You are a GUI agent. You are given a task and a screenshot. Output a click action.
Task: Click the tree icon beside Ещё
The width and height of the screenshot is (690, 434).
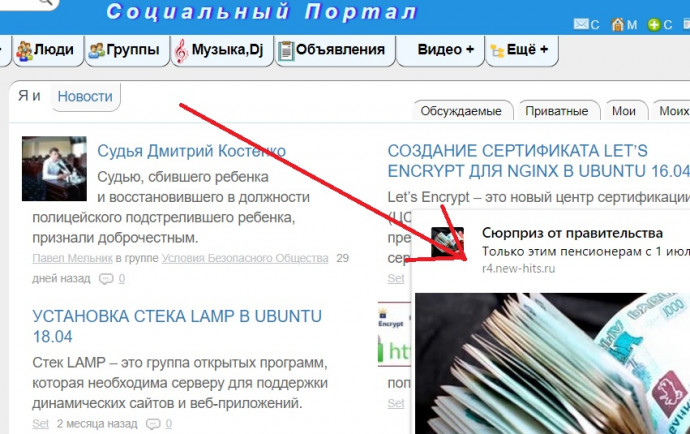click(x=497, y=51)
